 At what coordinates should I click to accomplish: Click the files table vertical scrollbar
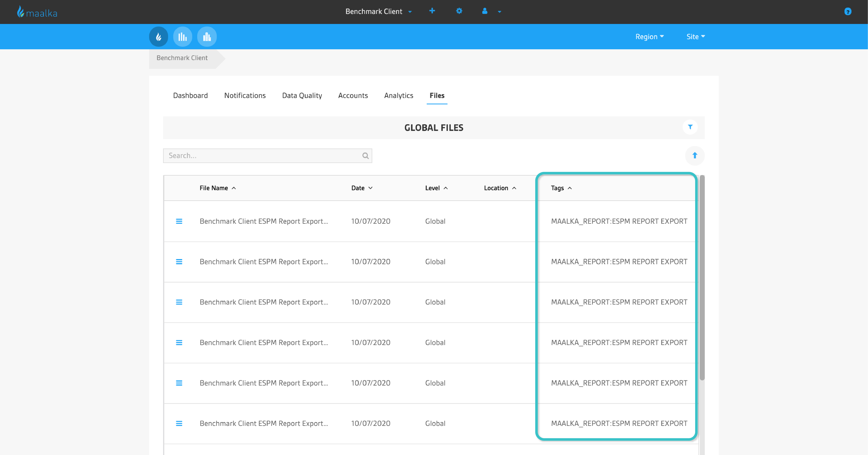702,278
